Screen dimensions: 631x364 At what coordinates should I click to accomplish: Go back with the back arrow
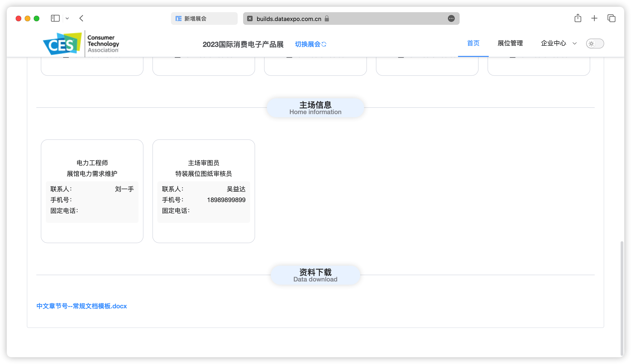click(81, 18)
